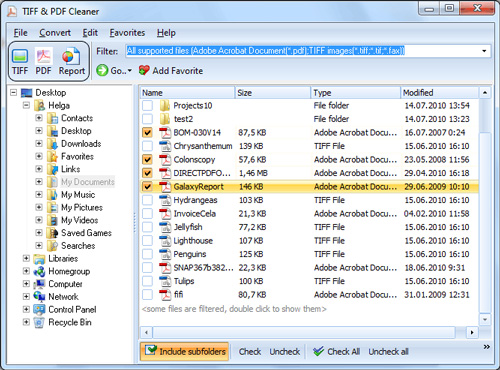This screenshot has height=370, width=500.
Task: Open the Favorites menu
Action: pyautogui.click(x=127, y=33)
